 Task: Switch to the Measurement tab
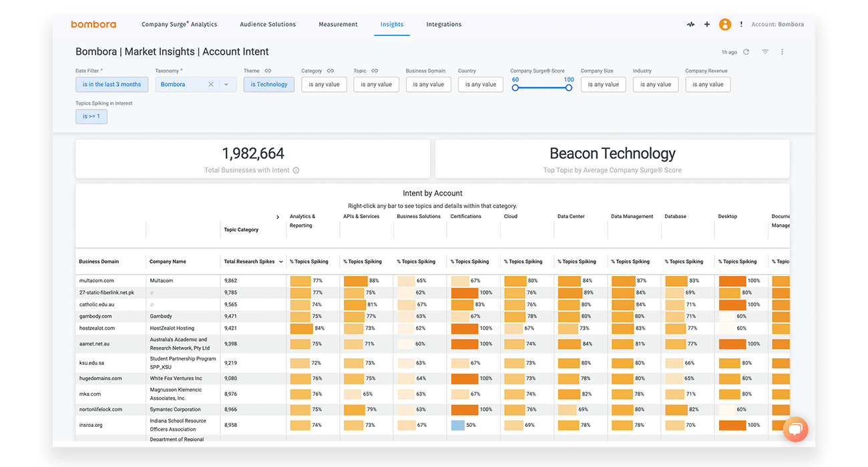point(338,24)
